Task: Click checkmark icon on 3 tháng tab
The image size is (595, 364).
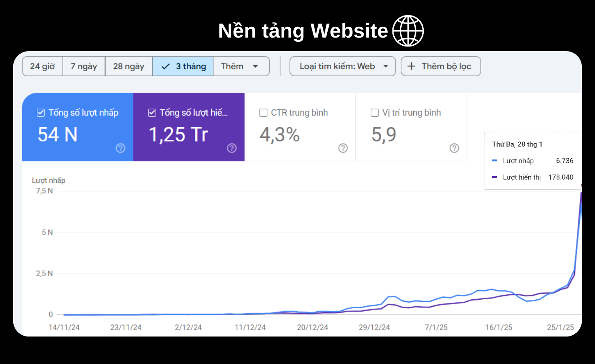Action: (x=165, y=67)
